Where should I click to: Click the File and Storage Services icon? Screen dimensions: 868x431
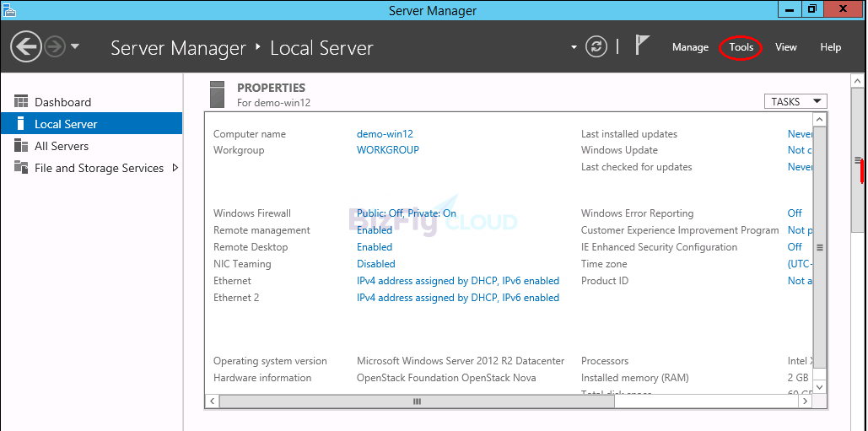point(21,167)
